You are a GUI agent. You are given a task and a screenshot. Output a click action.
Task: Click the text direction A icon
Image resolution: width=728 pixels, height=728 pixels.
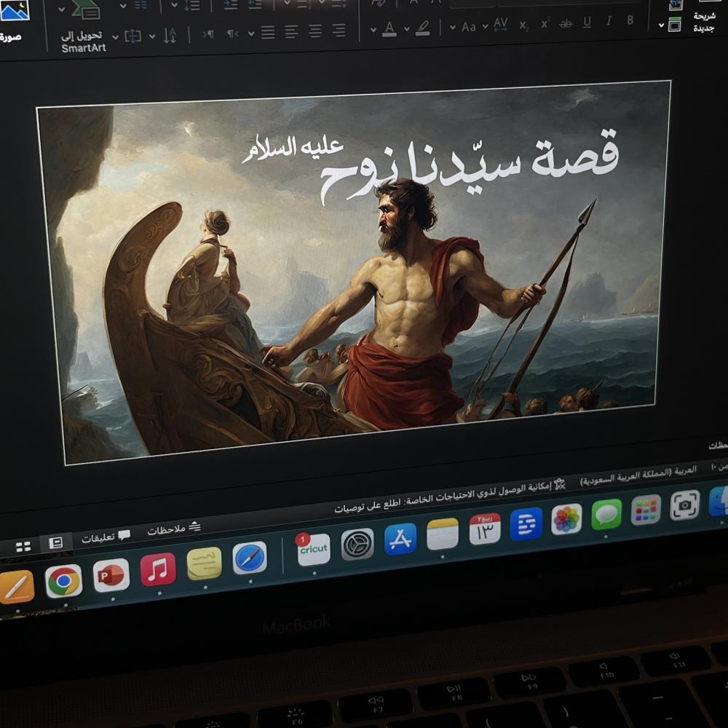170,36
